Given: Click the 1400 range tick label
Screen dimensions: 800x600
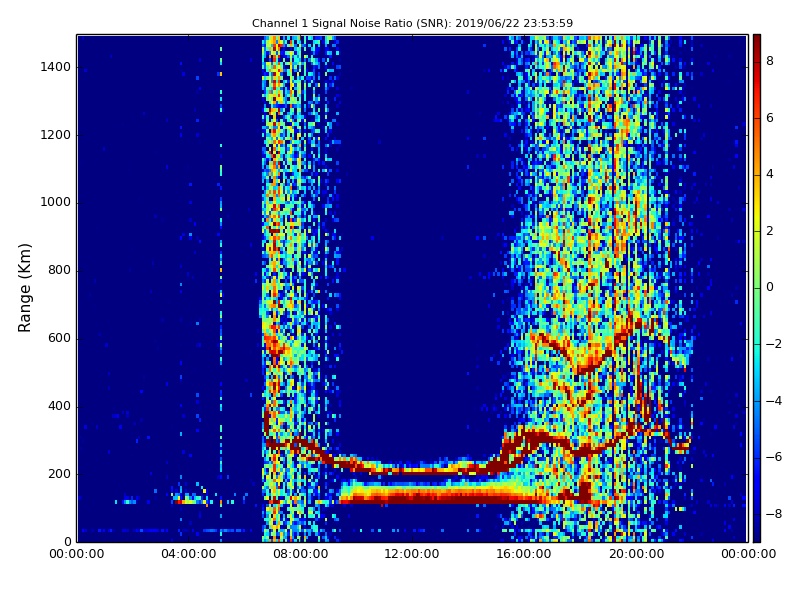Looking at the screenshot, I should (55, 67).
